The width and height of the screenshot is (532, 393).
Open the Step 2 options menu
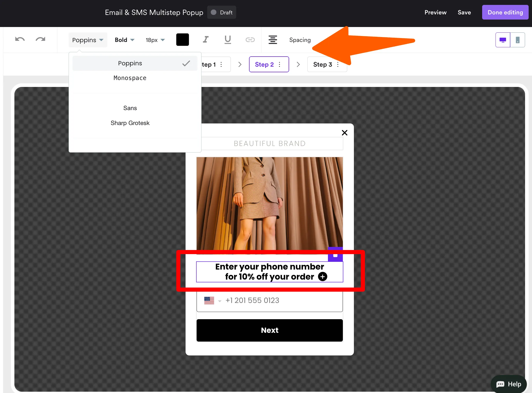click(x=280, y=65)
